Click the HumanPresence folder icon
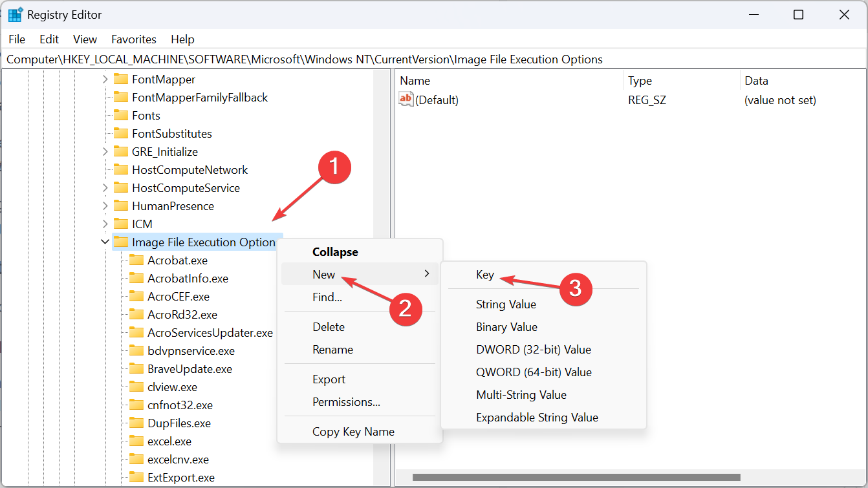The height and width of the screenshot is (488, 868). pos(120,206)
